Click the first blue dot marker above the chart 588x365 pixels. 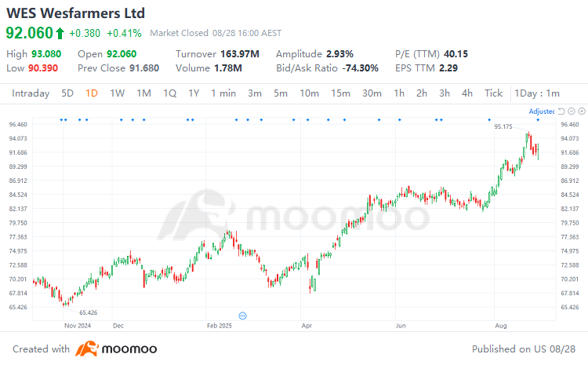pyautogui.click(x=61, y=119)
